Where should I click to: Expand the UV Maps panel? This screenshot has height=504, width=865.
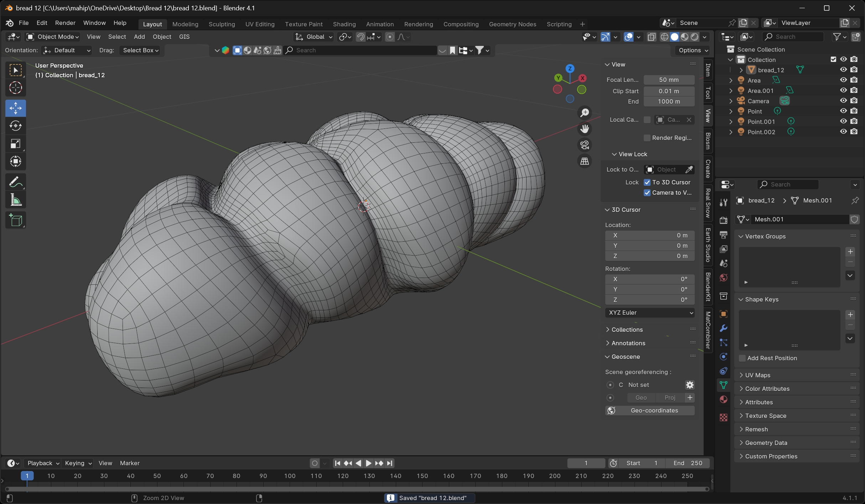click(757, 375)
